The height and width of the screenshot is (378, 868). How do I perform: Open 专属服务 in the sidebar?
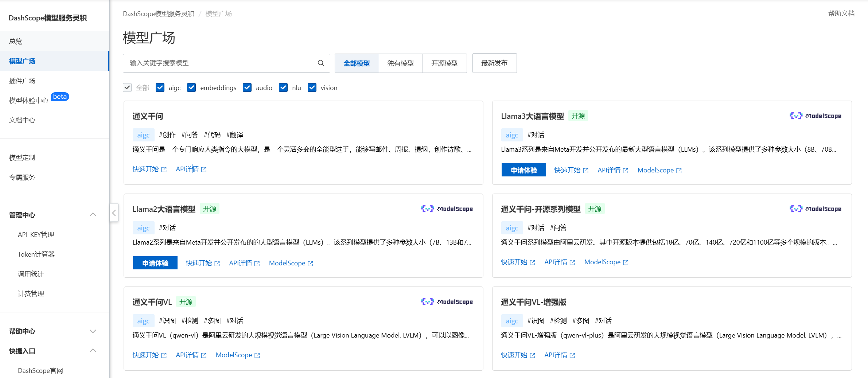coord(55,177)
